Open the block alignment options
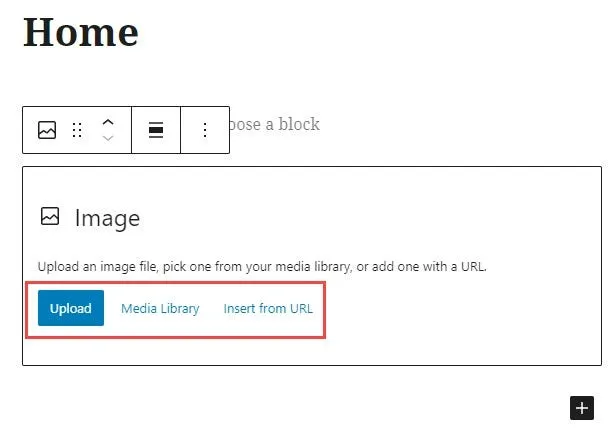This screenshot has height=441, width=615. point(156,130)
